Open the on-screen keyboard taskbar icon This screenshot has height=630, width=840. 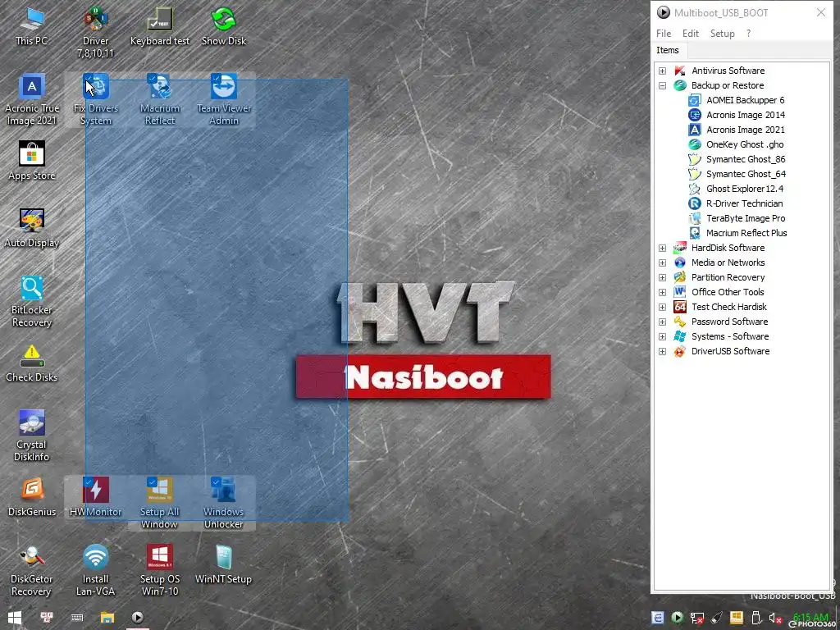pyautogui.click(x=76, y=617)
